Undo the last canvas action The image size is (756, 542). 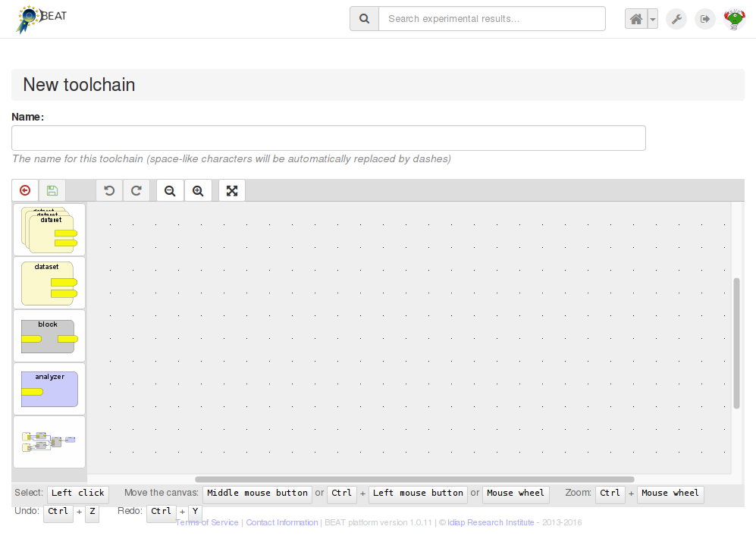pos(108,190)
